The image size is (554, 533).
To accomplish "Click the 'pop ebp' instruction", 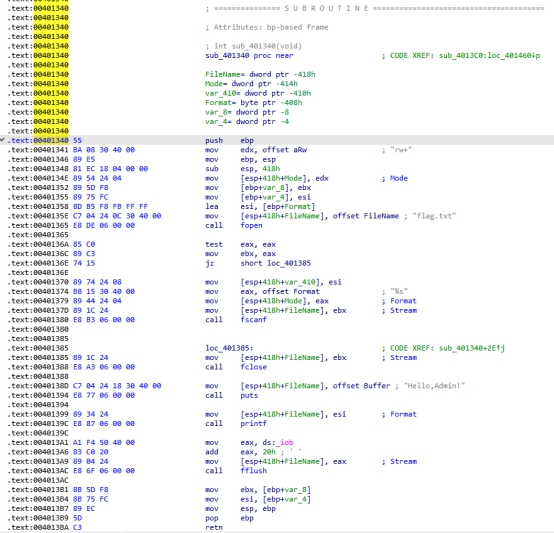I will 229,518.
